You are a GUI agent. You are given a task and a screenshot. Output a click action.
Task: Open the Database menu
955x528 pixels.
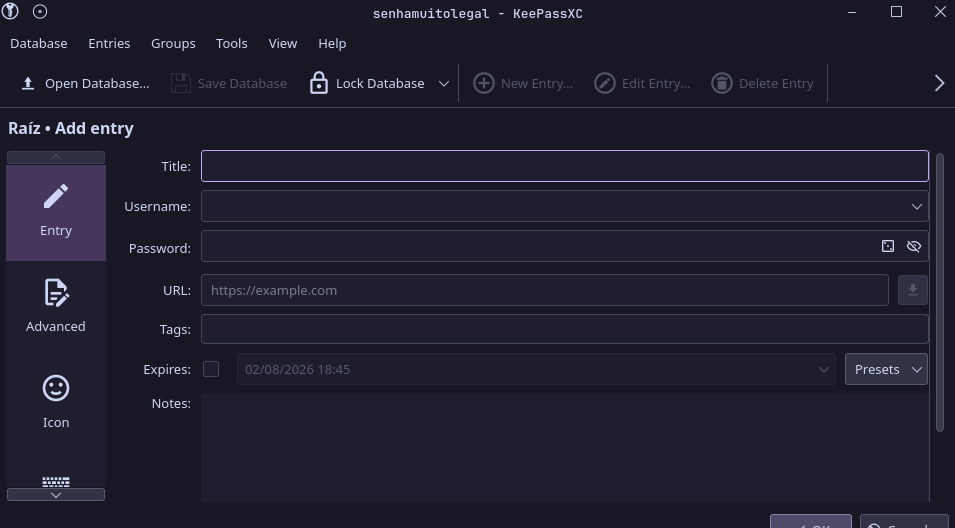38,43
